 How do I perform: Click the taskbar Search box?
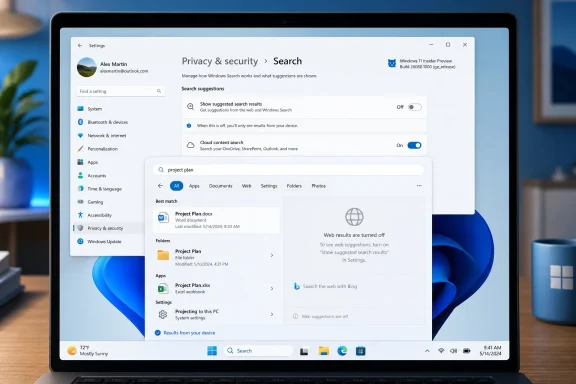tap(258, 351)
